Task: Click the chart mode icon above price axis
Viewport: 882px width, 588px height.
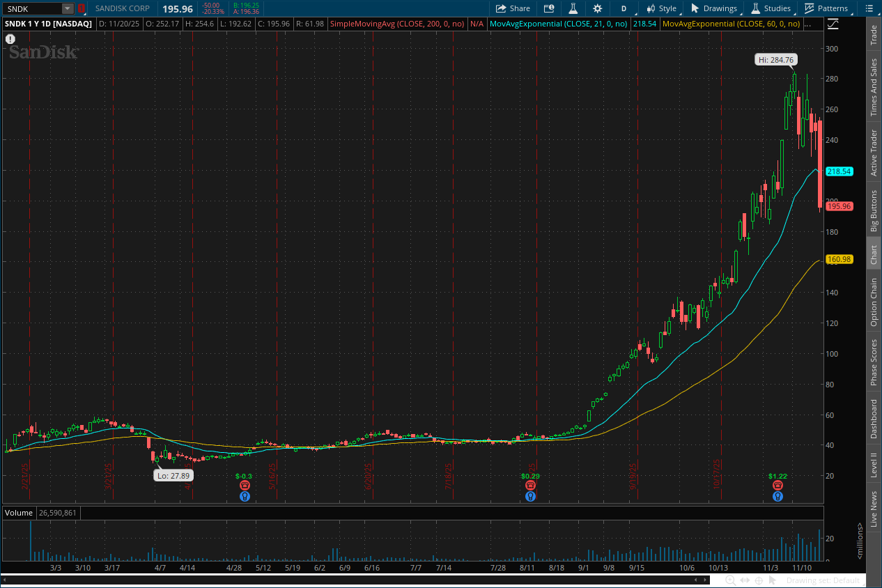Action: click(833, 24)
